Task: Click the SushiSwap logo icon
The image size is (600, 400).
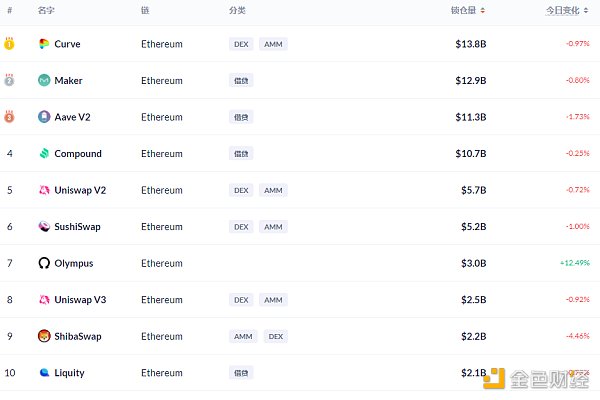Action: [44, 227]
